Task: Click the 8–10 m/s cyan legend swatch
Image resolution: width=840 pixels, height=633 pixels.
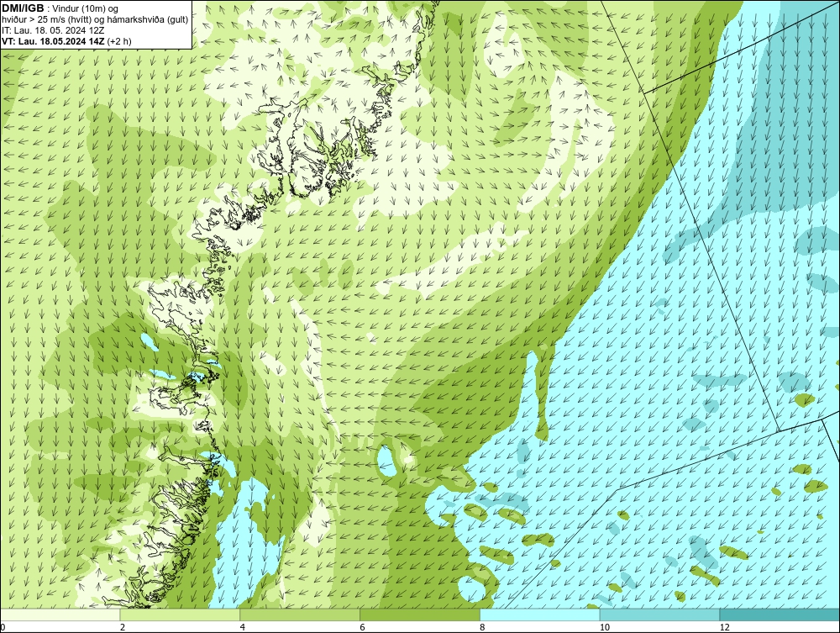Action: click(x=540, y=615)
